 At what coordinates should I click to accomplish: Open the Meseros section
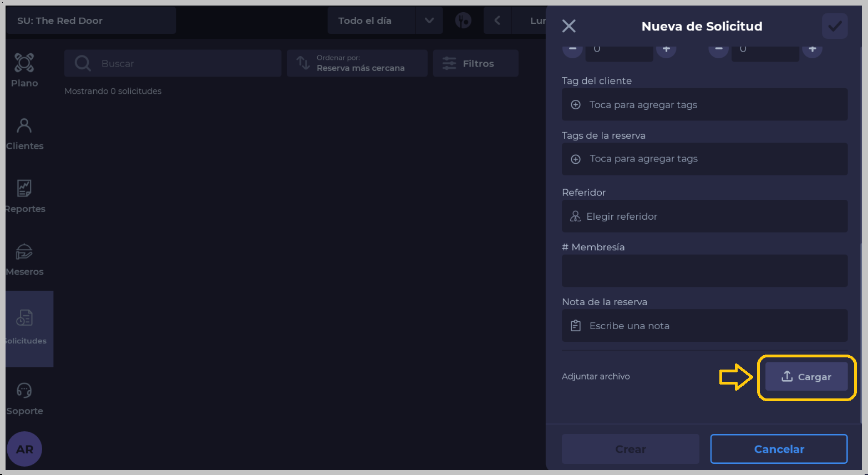(24, 259)
